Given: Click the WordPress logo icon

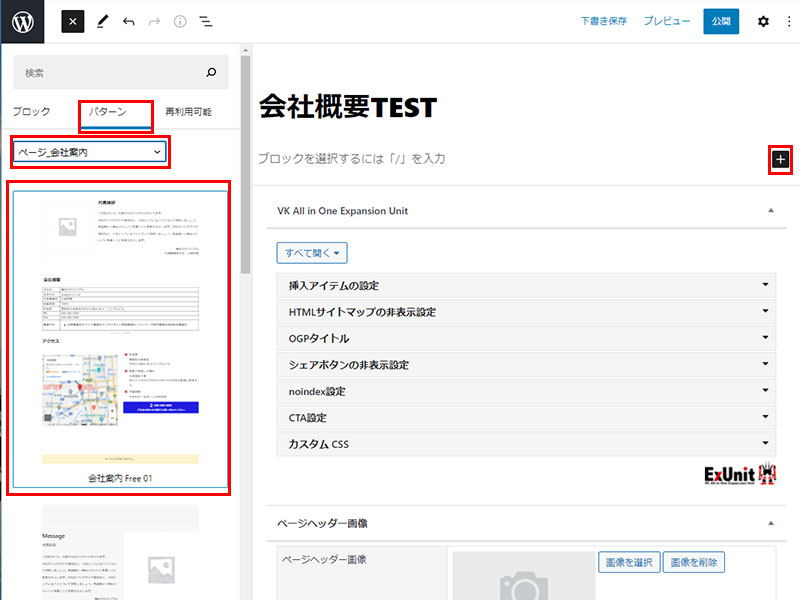Looking at the screenshot, I should 22,21.
